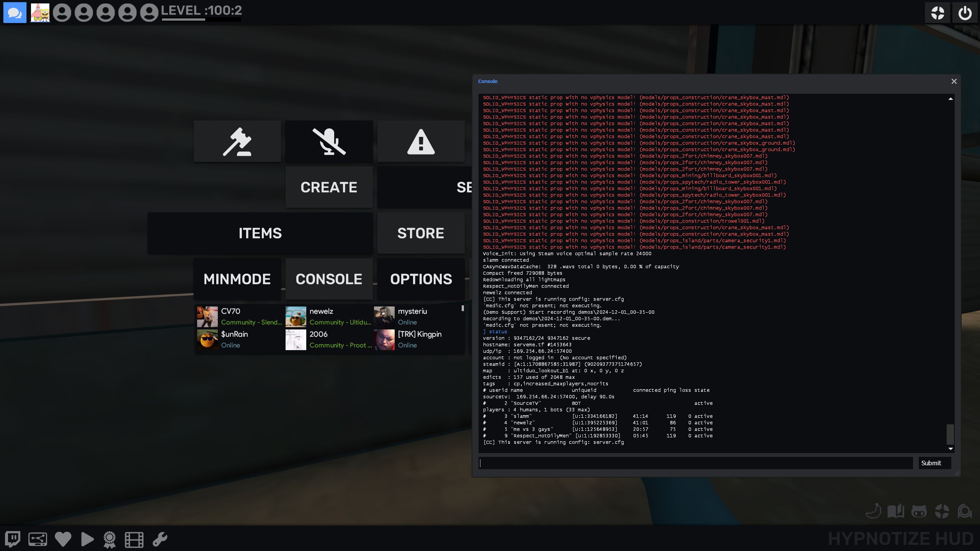Toggle the blue chat bubble icon
Viewport: 980px width, 551px height.
15,13
